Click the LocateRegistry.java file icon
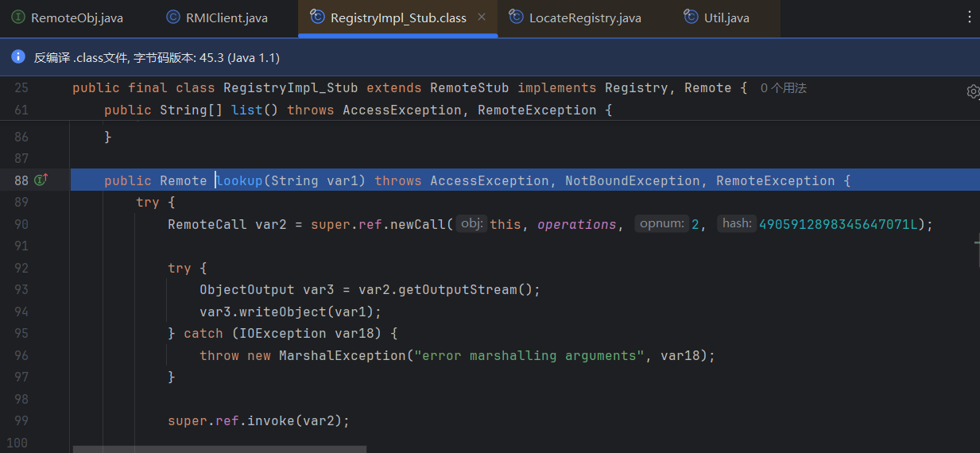 516,17
